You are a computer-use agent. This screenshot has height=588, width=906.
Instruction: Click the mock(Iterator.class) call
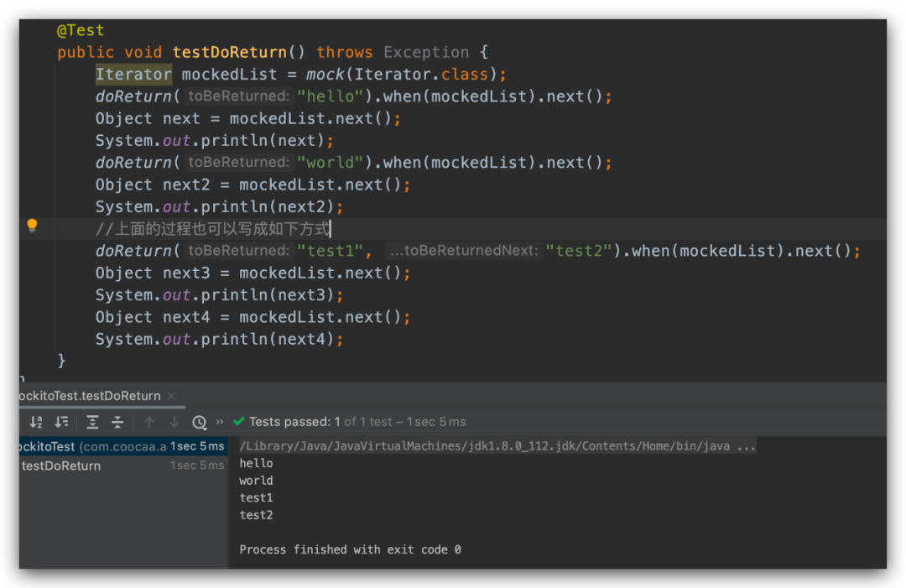point(401,75)
